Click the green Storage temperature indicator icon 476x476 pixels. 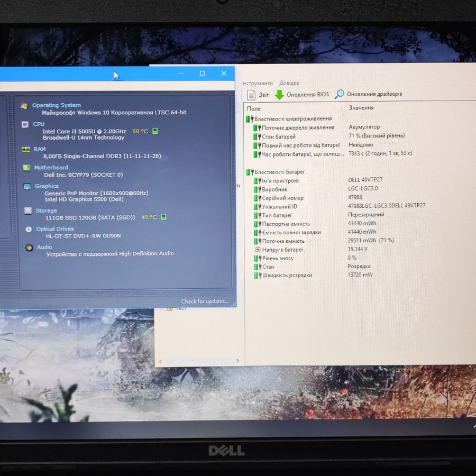(163, 216)
